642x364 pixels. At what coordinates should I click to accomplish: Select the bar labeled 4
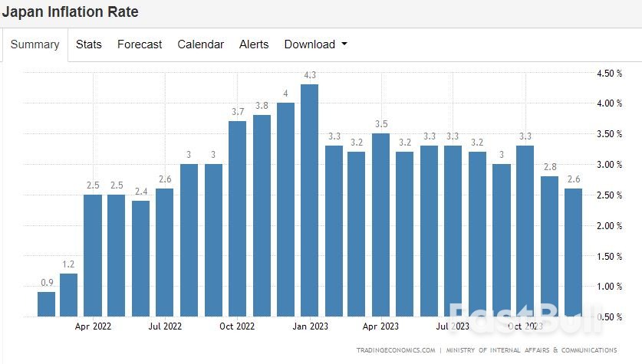point(285,209)
